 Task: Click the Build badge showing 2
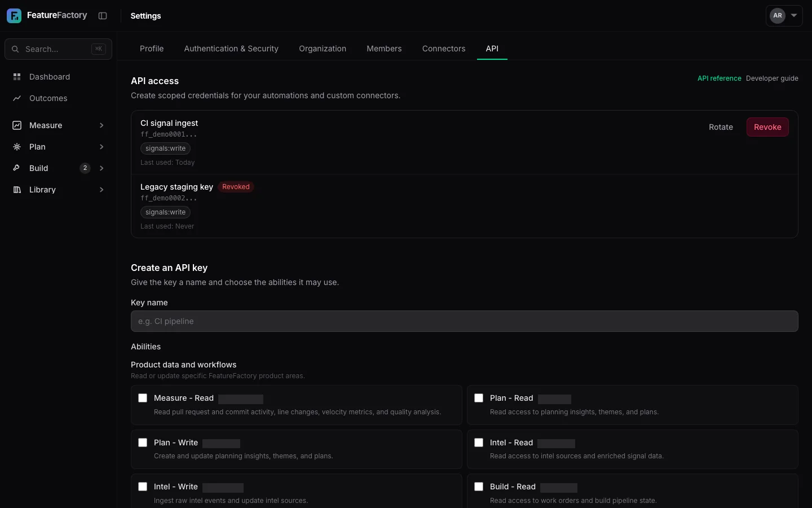coord(85,168)
